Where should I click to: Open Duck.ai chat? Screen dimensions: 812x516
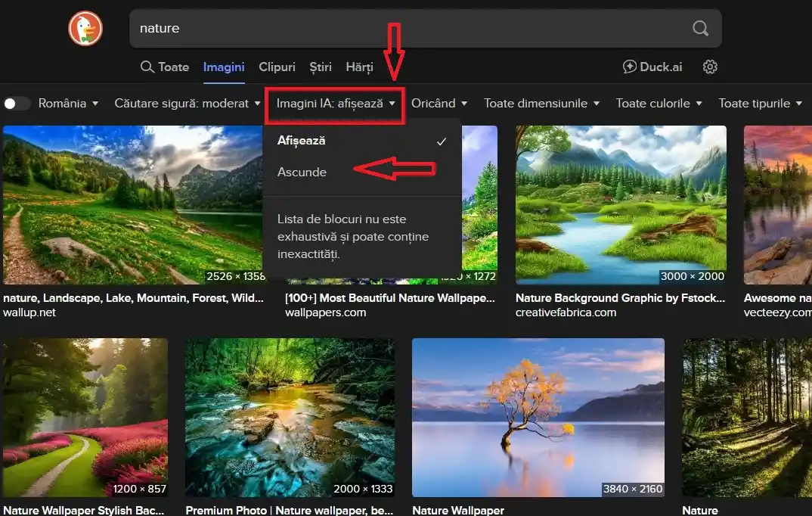pyautogui.click(x=652, y=67)
